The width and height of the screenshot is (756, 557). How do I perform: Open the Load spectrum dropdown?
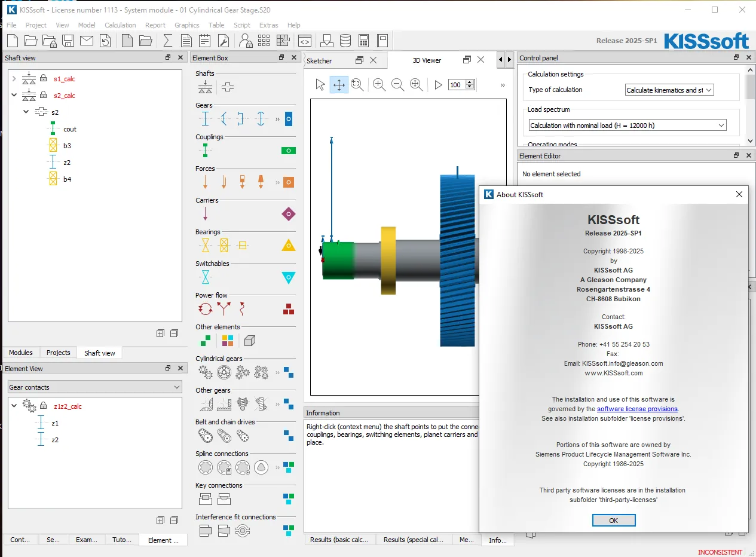[628, 126]
